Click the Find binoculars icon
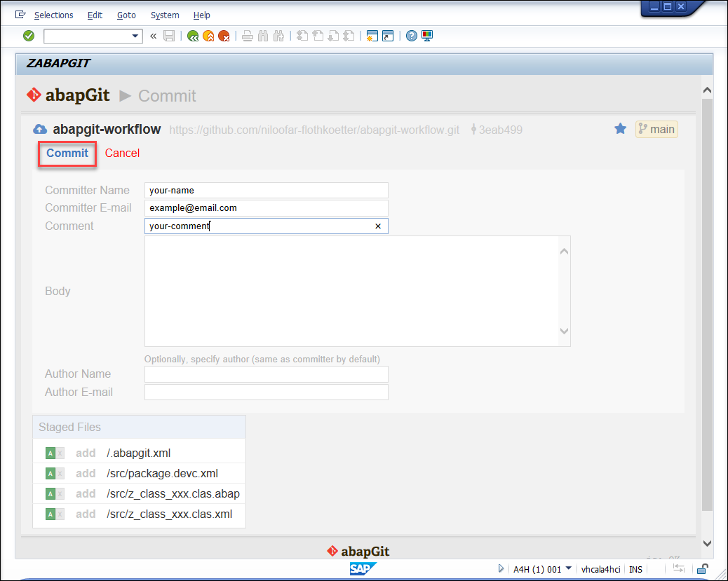 pos(263,36)
